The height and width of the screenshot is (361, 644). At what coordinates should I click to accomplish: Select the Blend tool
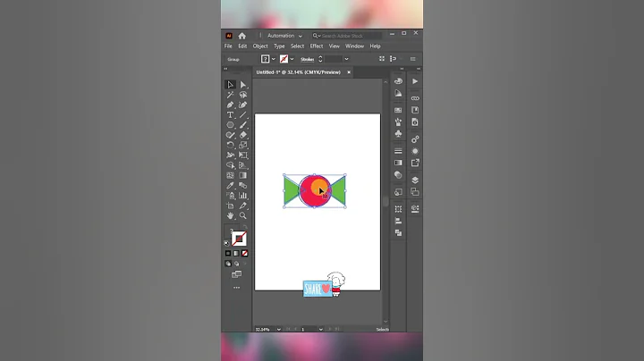243,186
